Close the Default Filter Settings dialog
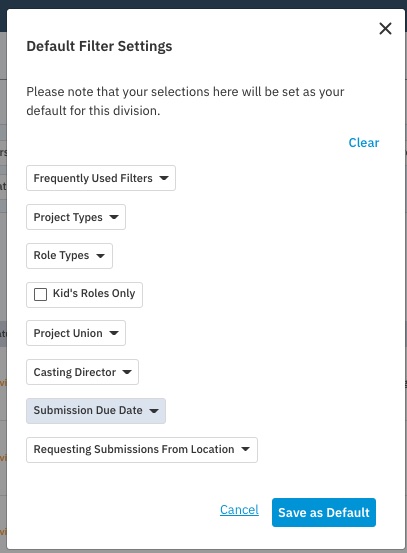This screenshot has height=553, width=407. [385, 29]
